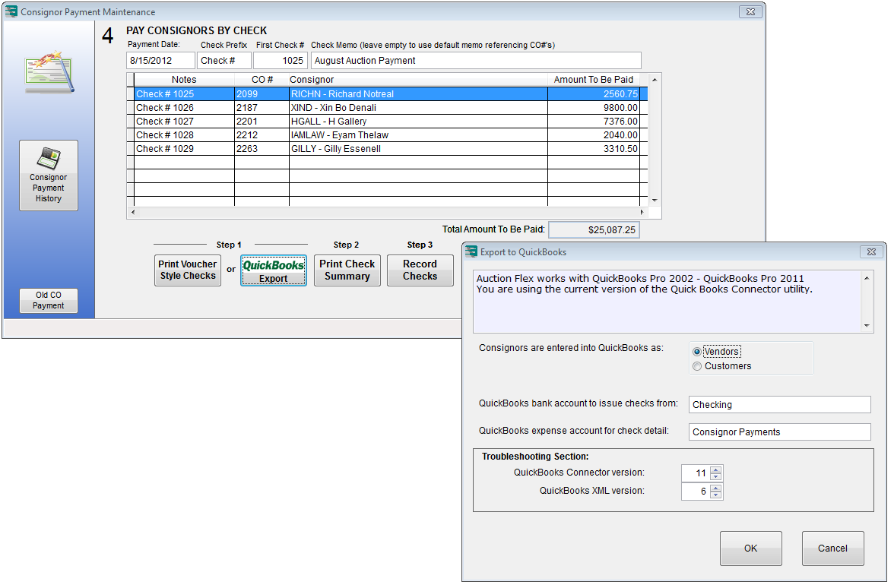Confirm export with the OK button
Image resolution: width=894 pixels, height=588 pixels.
750,548
